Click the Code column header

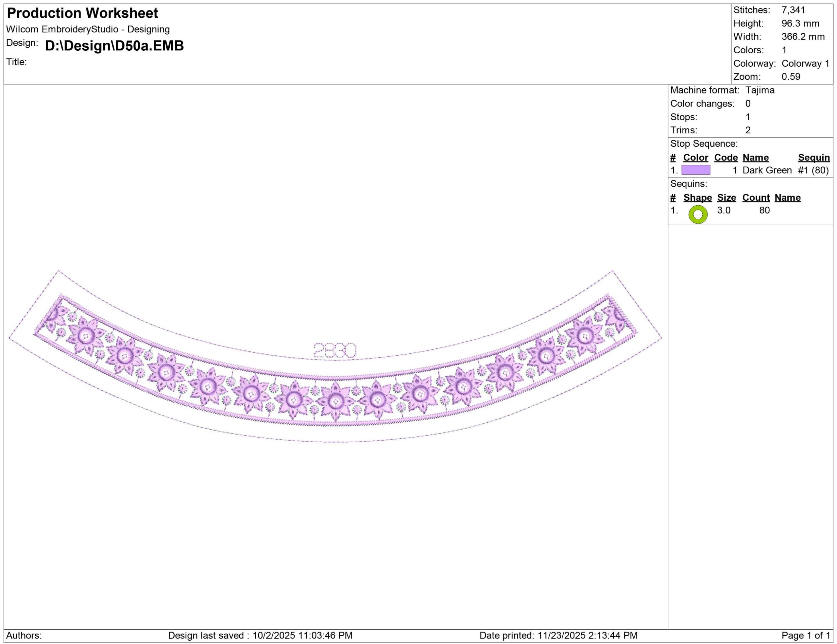tap(726, 158)
